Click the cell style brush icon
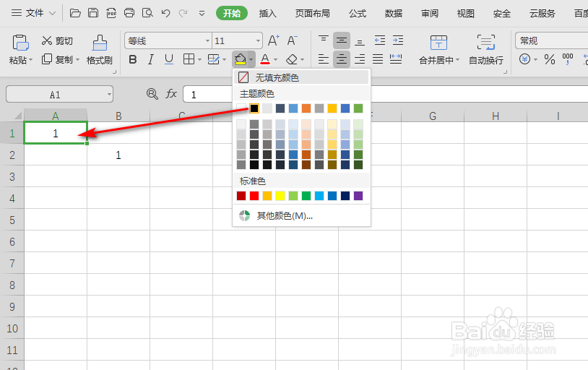Screen dimensions: 588x370 pos(213,59)
